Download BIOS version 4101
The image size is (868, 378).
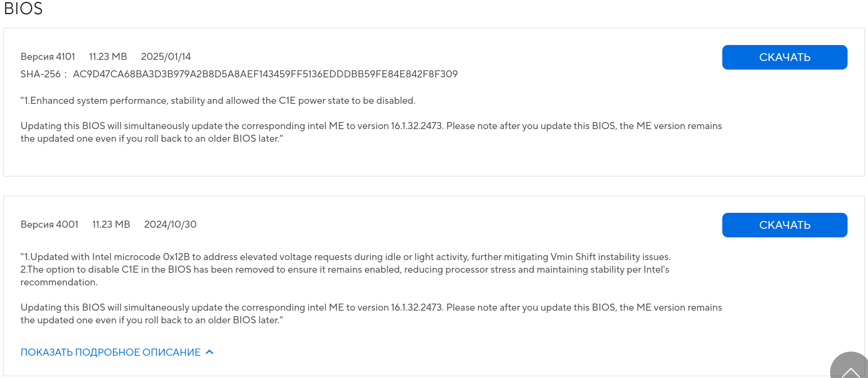point(784,57)
